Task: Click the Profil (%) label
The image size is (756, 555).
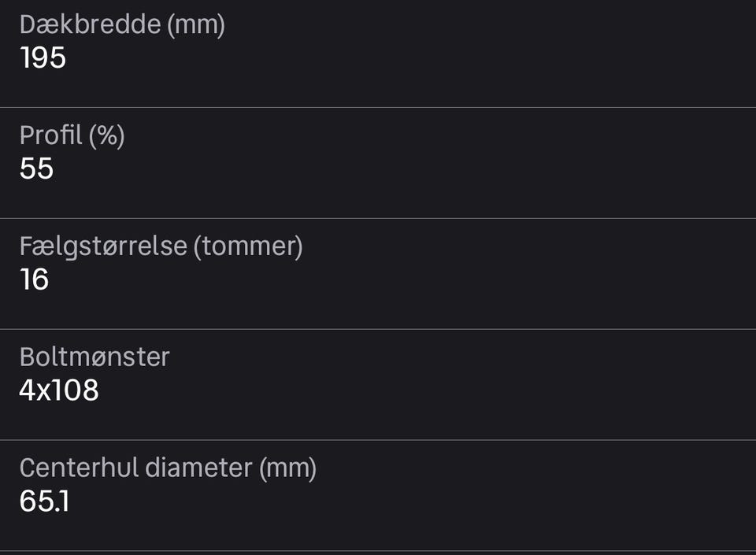Action: click(x=72, y=136)
